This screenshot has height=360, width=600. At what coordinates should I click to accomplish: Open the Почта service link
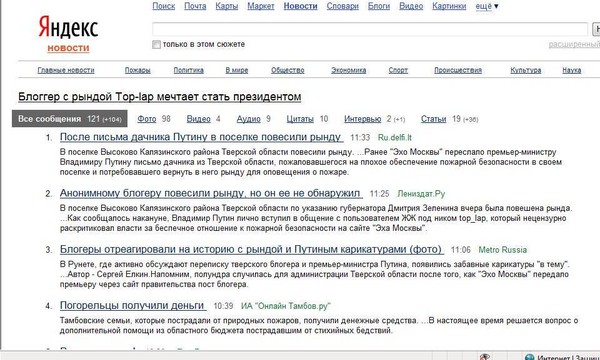pos(195,6)
